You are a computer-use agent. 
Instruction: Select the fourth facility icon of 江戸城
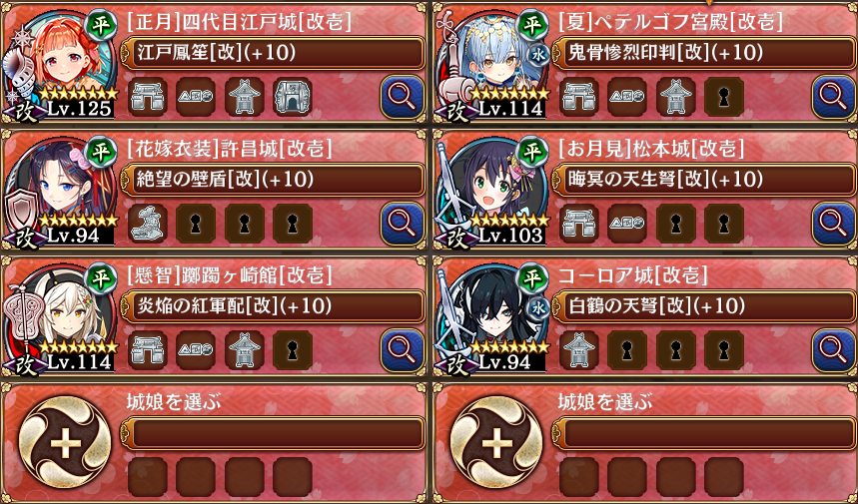tap(293, 97)
